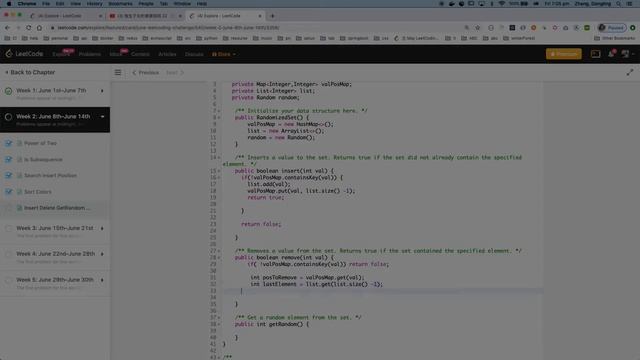
Task: Expand the editor to fullscreen via arrows icon
Action: click(x=630, y=72)
